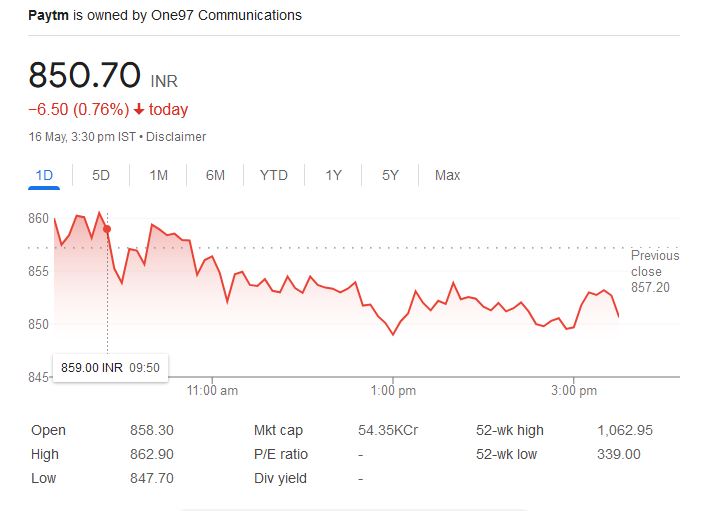The height and width of the screenshot is (511, 709).
Task: Click the 52-wk high value 1,062.95
Action: point(625,430)
